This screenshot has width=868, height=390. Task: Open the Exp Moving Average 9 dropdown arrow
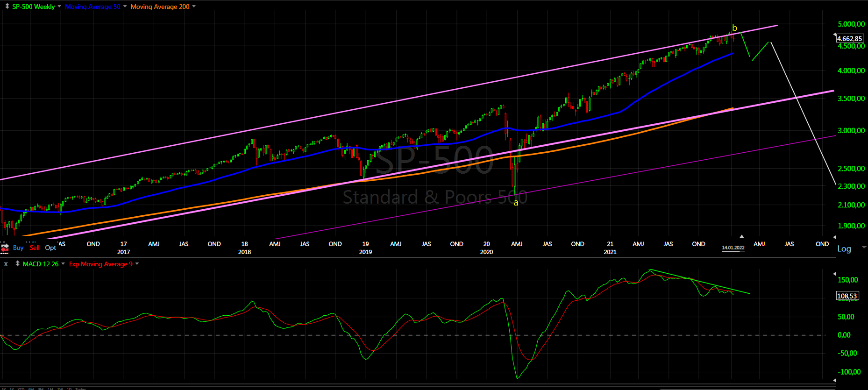point(137,264)
